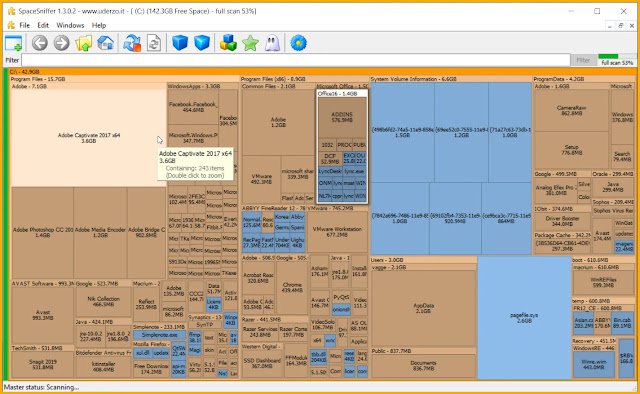This screenshot has width=640, height=394.
Task: Click the colored blocks file classes icon
Action: pyautogui.click(x=229, y=43)
